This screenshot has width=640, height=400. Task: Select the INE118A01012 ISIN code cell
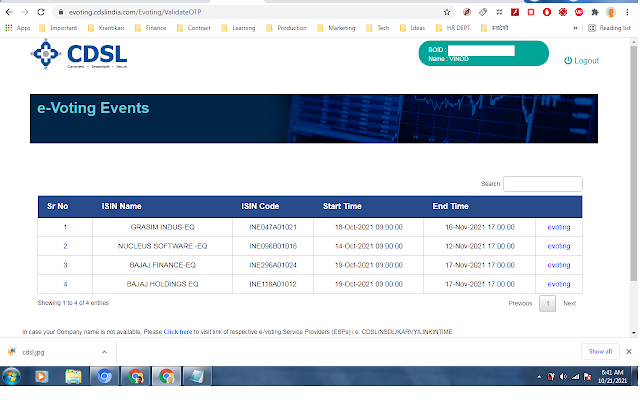pos(273,284)
